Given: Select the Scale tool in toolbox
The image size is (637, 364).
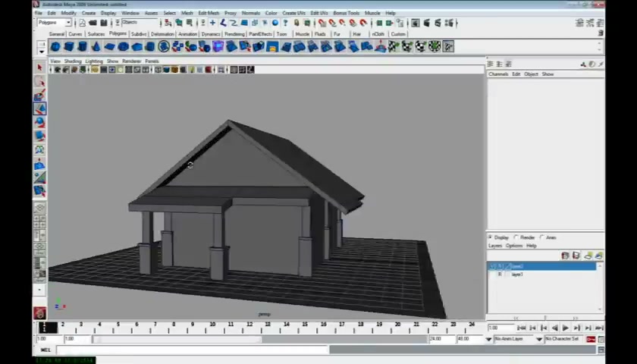Looking at the screenshot, I should [x=39, y=136].
